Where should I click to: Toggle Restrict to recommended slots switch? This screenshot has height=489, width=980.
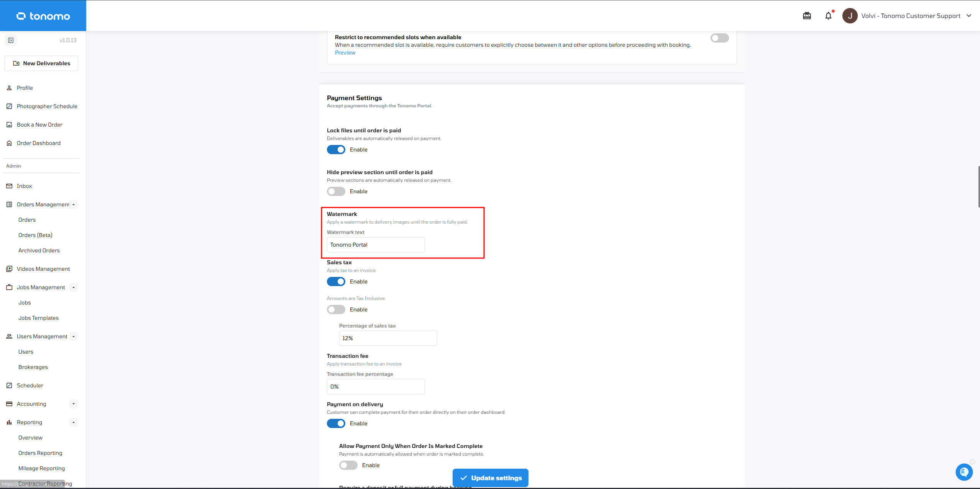719,38
